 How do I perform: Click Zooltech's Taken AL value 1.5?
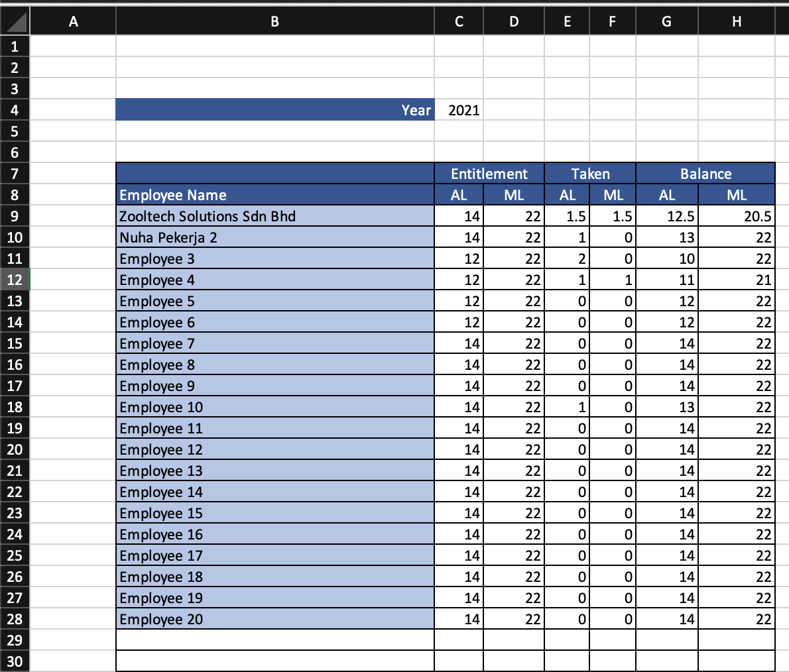pos(567,216)
